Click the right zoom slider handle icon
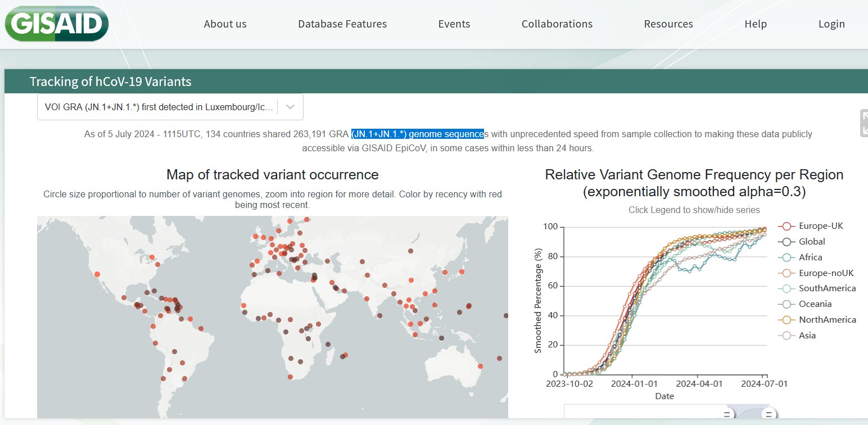 pyautogui.click(x=768, y=415)
